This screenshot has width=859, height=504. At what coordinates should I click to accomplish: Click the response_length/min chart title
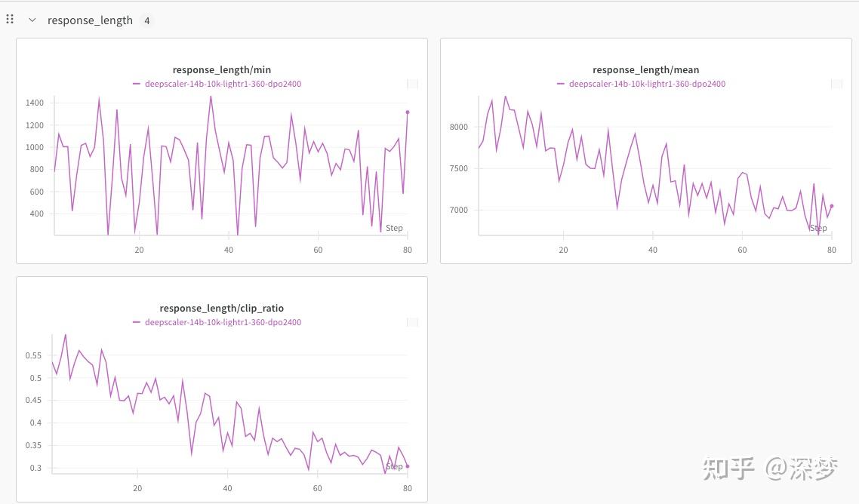pyautogui.click(x=222, y=70)
